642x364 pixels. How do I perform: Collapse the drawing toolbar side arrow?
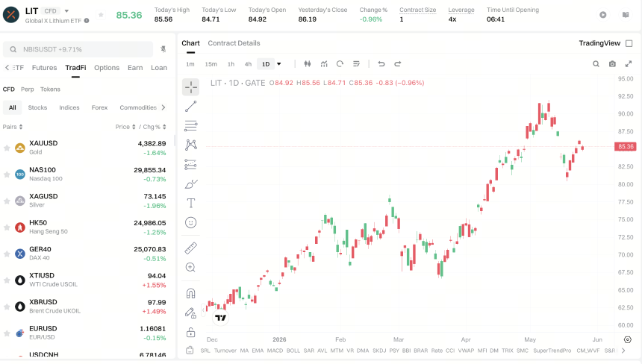[203, 310]
